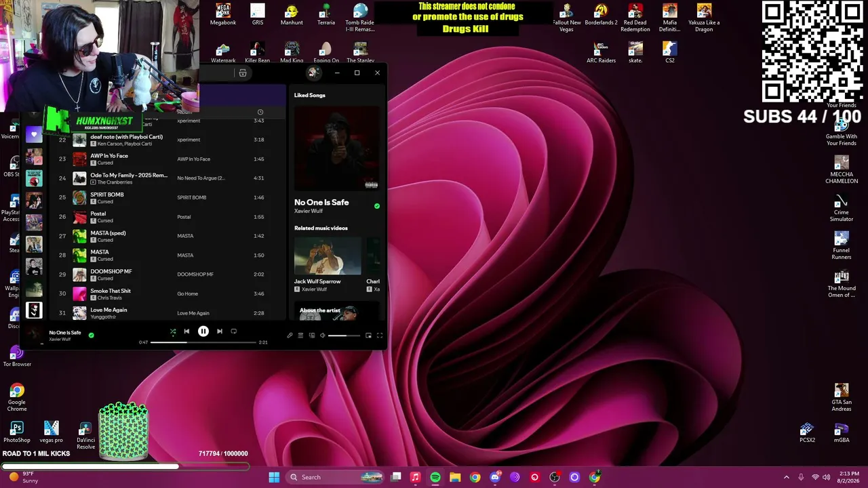
Task: Toggle liked checkmark in the player bar
Action: tap(91, 335)
